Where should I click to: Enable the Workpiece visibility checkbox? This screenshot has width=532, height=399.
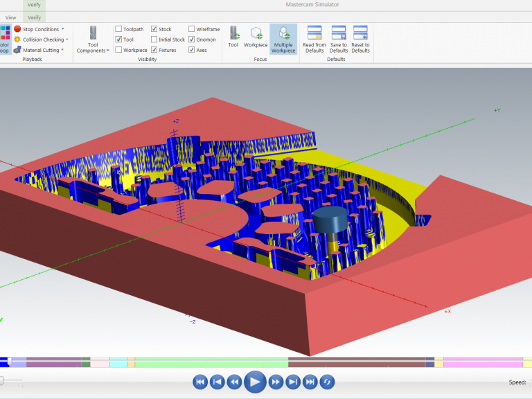tap(118, 50)
